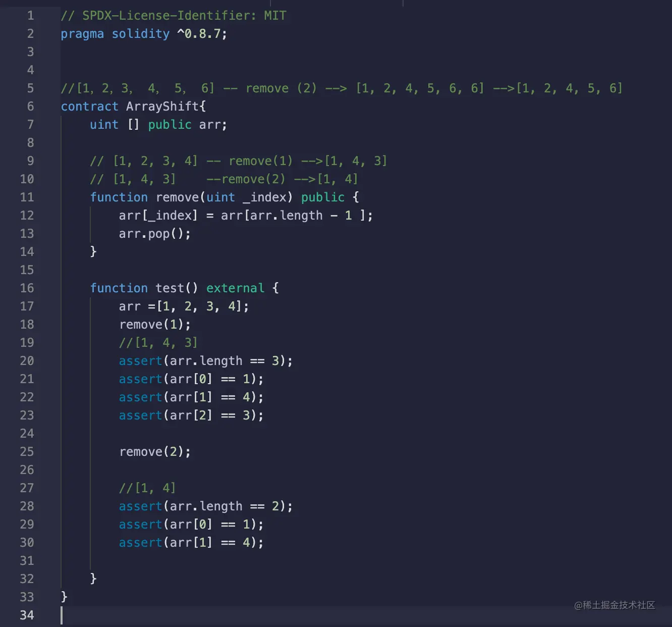Click the contract ArrayShift declaration
672x627 pixels.
tap(133, 107)
